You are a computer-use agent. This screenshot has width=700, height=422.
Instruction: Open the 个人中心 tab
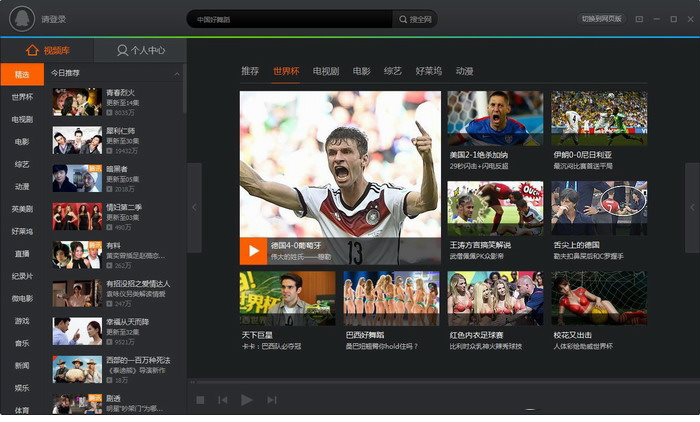141,50
